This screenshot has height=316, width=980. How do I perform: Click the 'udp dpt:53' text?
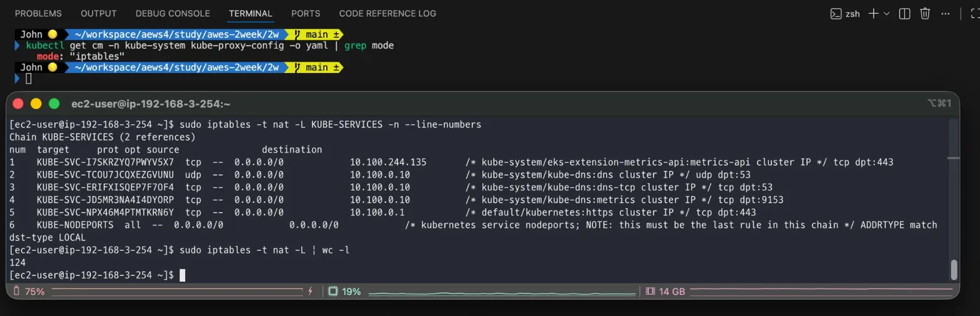pyautogui.click(x=722, y=175)
